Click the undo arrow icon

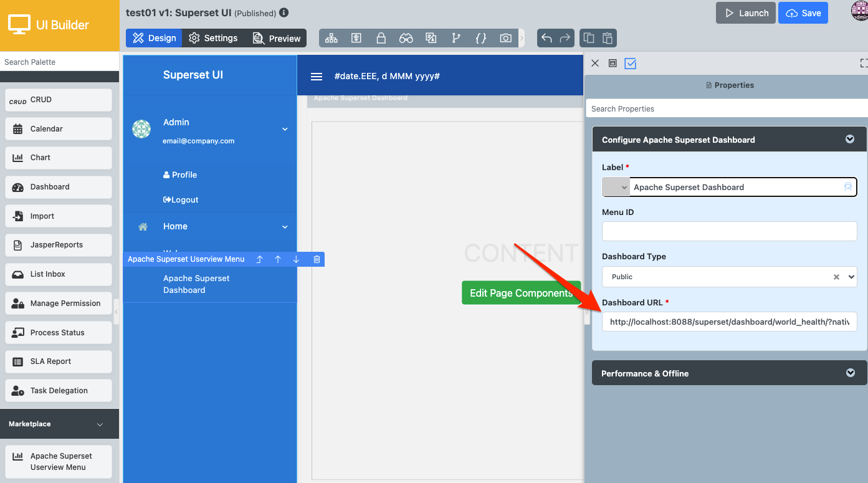point(546,38)
